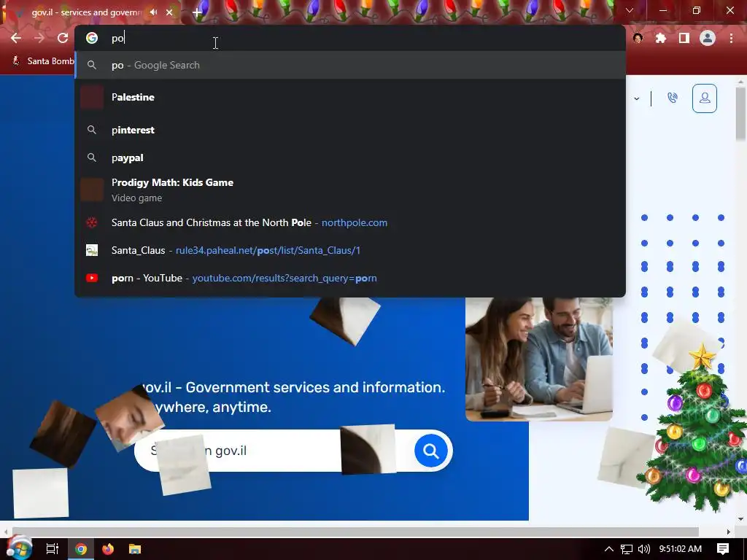
Task: Select the 'po - Google Search' suggestion
Action: click(x=350, y=65)
